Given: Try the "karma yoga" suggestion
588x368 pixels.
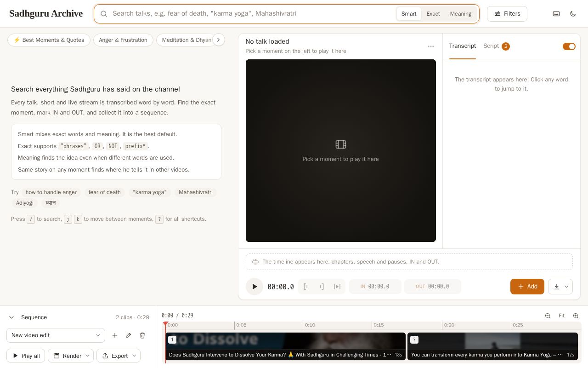Looking at the screenshot, I should 150,192.
